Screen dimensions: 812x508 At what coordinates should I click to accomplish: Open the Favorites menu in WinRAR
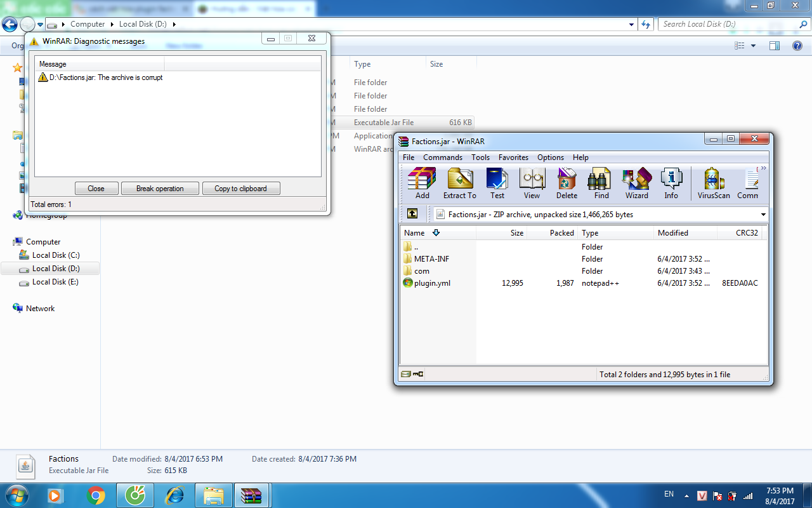pos(513,157)
